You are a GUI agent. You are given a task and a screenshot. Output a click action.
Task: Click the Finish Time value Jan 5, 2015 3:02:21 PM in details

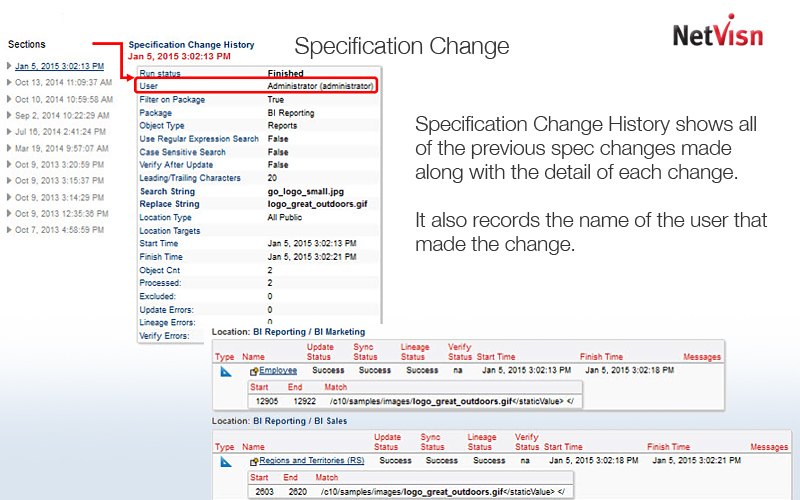tap(312, 257)
